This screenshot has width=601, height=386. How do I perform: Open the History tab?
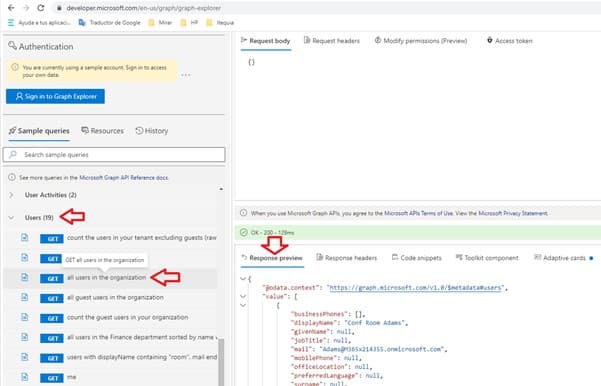152,131
